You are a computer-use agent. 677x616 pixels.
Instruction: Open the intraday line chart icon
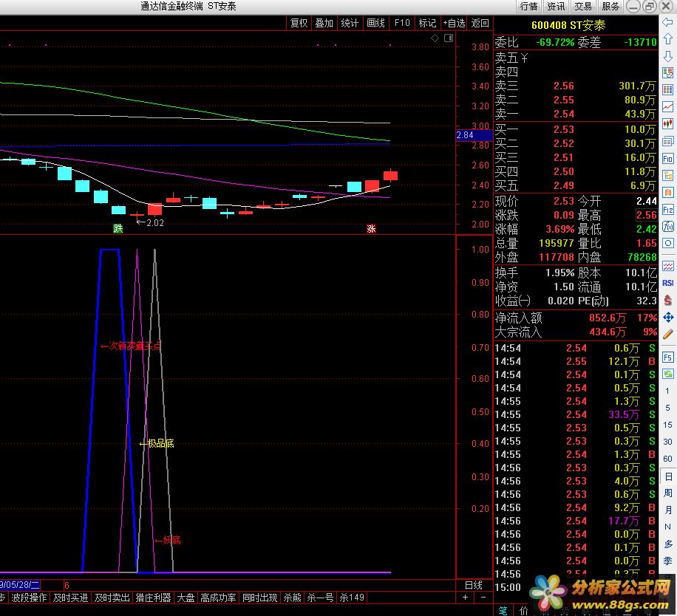[x=668, y=106]
